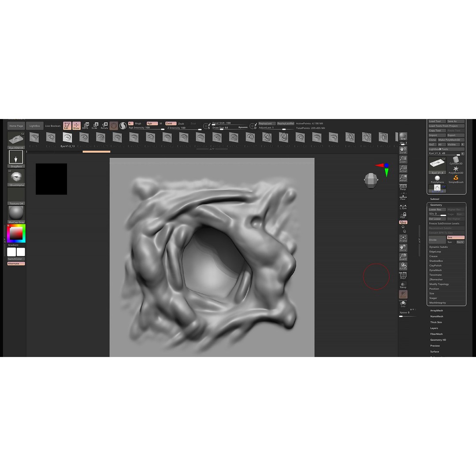The width and height of the screenshot is (476, 476).
Task: Toggle Persp perspective view
Action: [403, 187]
